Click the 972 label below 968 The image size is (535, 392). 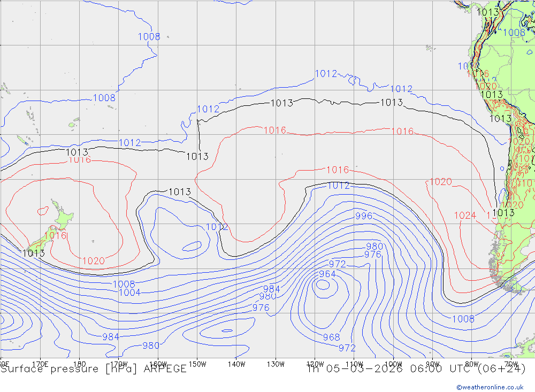[x=347, y=348]
